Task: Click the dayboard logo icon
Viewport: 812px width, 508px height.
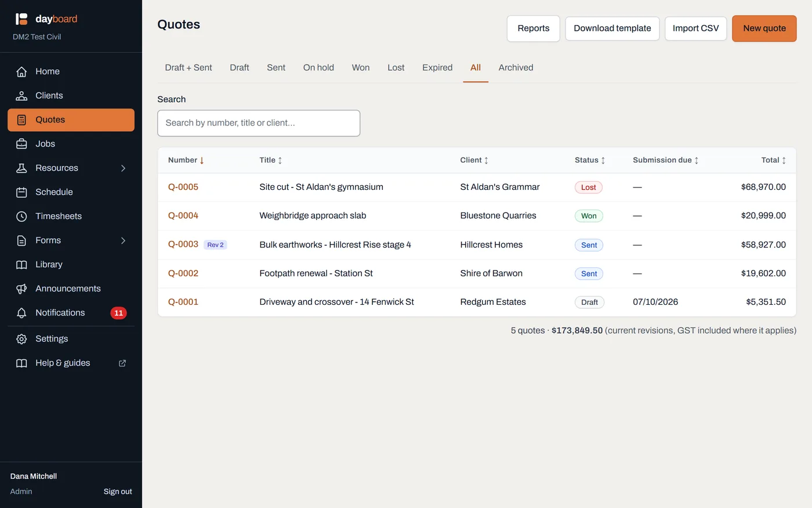Action: (x=21, y=19)
